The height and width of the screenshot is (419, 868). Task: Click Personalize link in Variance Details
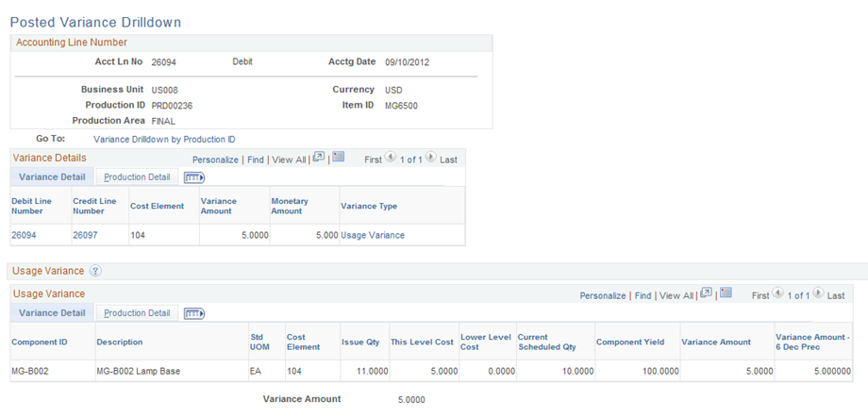point(215,159)
